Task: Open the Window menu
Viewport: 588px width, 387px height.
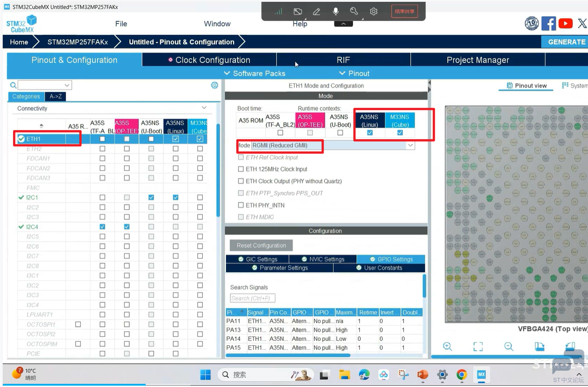Action: (x=217, y=24)
